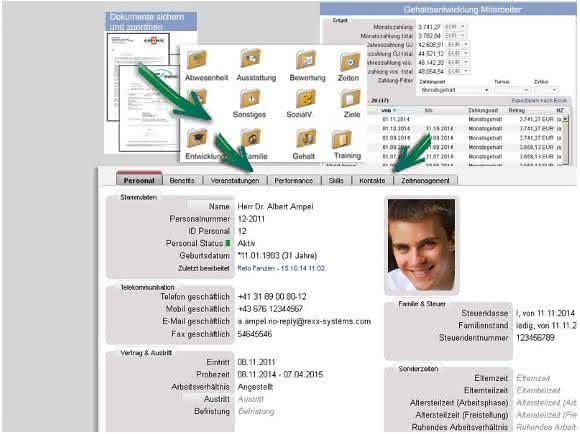580x434 pixels.
Task: Open the Zeitmanagement tab
Action: click(x=425, y=180)
